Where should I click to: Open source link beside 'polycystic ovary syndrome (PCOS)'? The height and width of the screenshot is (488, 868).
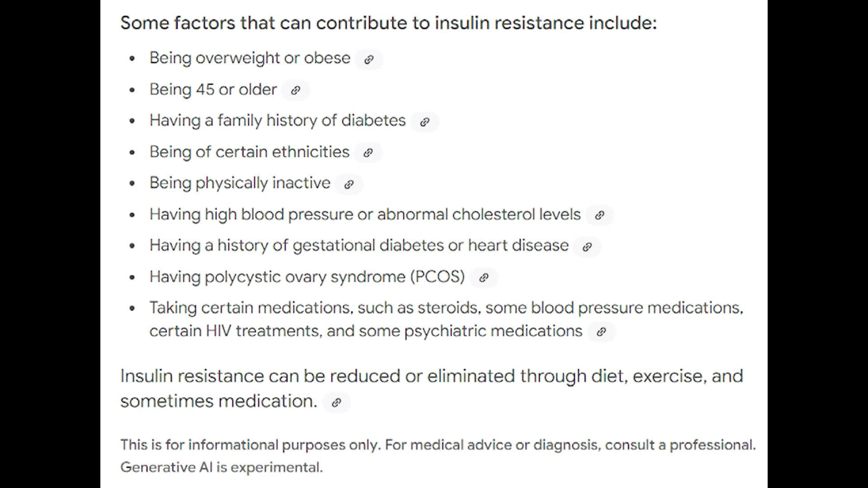tap(484, 277)
